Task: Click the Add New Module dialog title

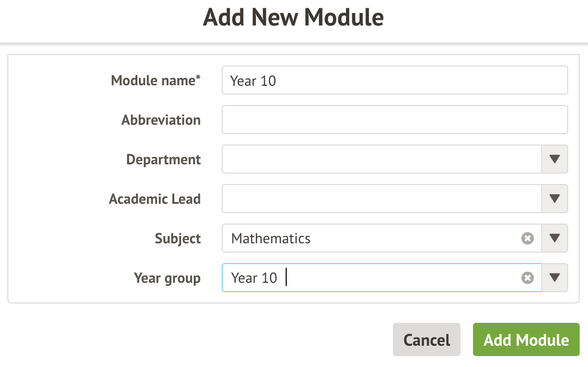Action: (x=294, y=17)
